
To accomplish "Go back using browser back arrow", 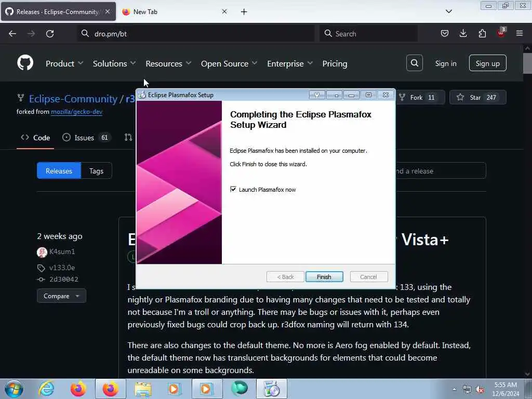I will [x=12, y=34].
